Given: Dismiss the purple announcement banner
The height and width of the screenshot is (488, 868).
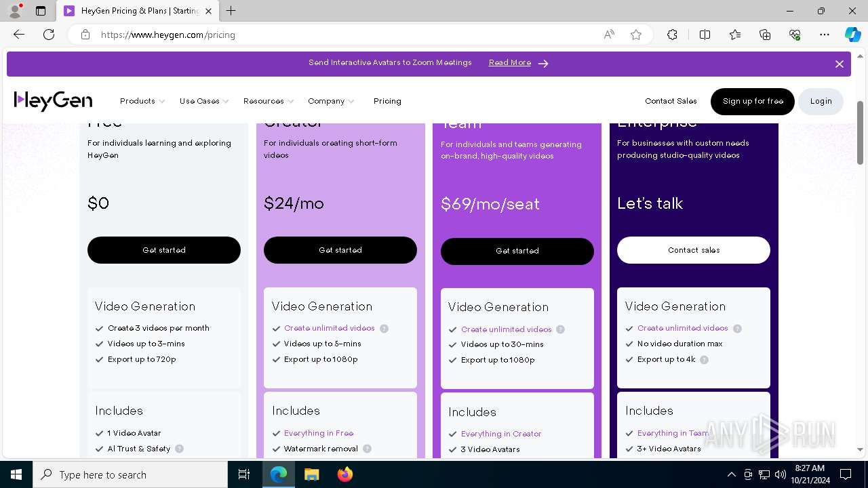Looking at the screenshot, I should coord(840,64).
